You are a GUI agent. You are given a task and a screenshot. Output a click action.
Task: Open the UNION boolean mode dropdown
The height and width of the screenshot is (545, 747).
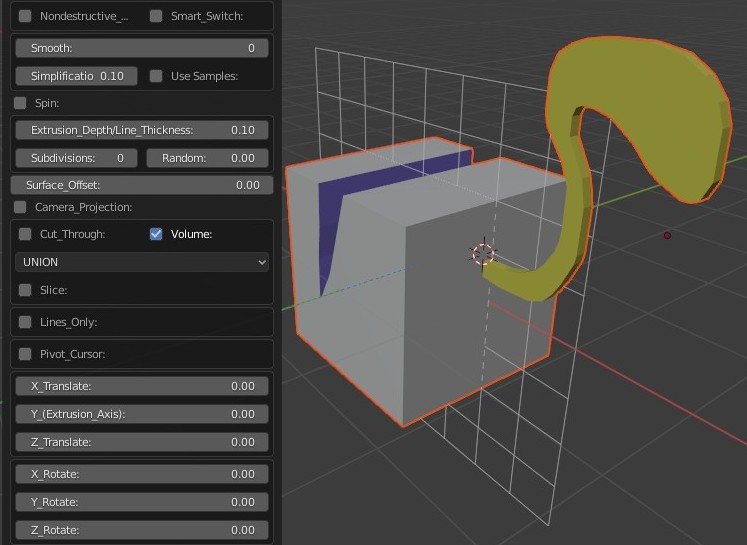pyautogui.click(x=142, y=262)
